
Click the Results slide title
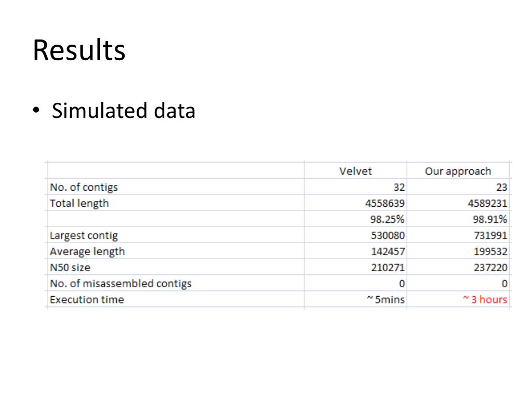point(79,50)
